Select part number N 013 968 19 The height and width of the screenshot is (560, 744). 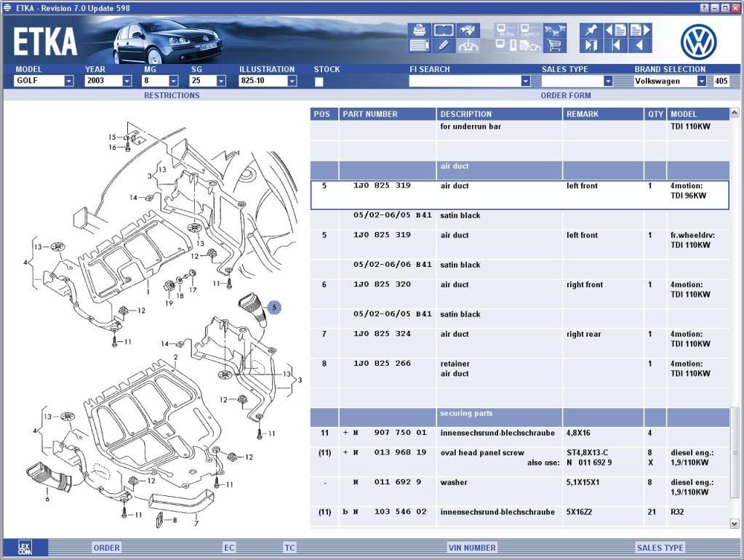390,452
